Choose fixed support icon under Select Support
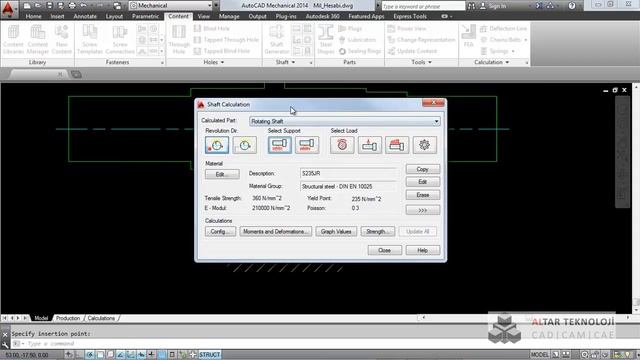This screenshot has height=360, width=640. pyautogui.click(x=280, y=145)
